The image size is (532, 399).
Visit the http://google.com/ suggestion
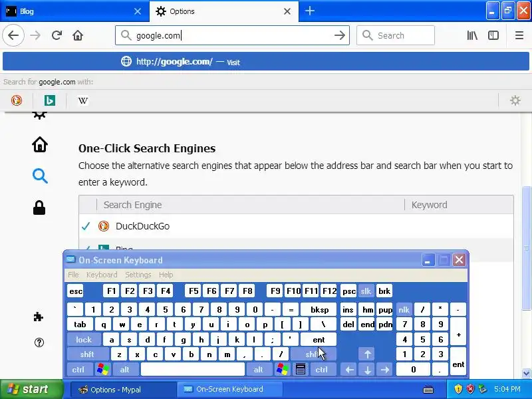[x=265, y=61]
